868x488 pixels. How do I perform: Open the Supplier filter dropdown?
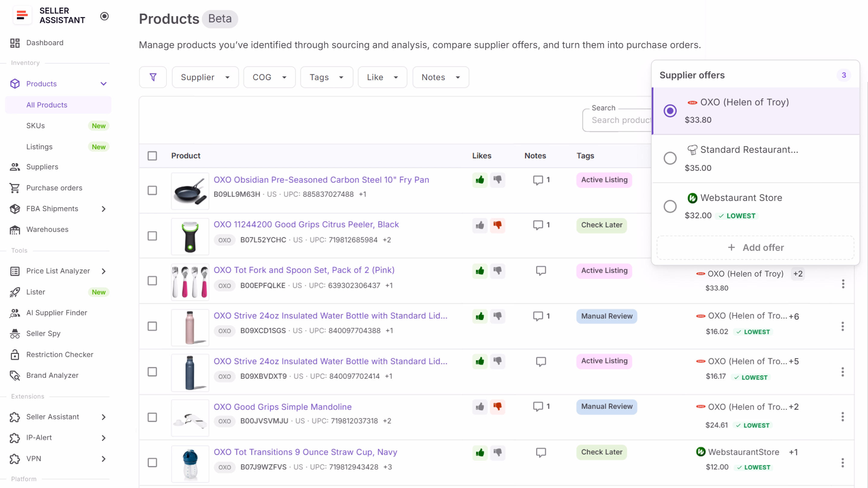(205, 77)
